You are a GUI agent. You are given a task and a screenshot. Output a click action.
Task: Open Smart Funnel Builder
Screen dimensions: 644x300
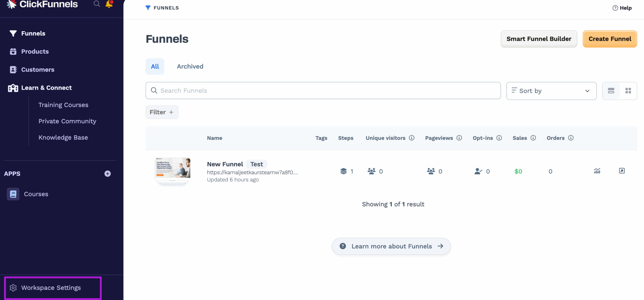(x=539, y=39)
